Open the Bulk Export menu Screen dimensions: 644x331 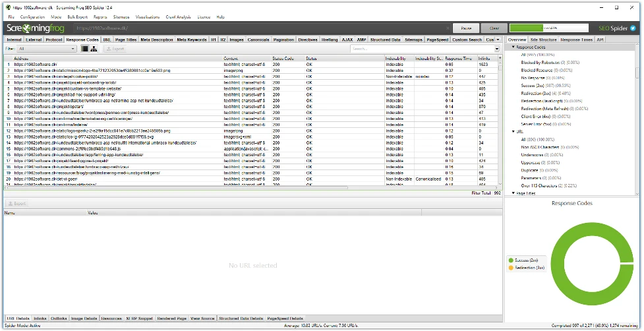[x=78, y=17]
